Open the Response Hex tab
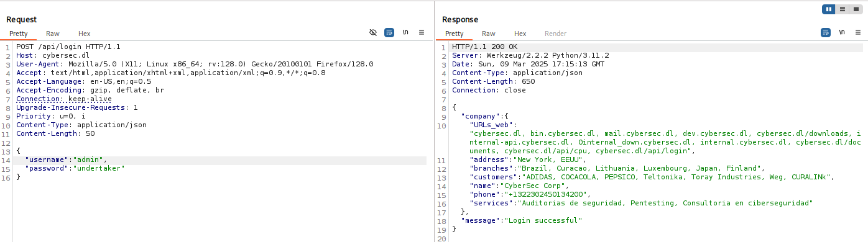 (520, 34)
